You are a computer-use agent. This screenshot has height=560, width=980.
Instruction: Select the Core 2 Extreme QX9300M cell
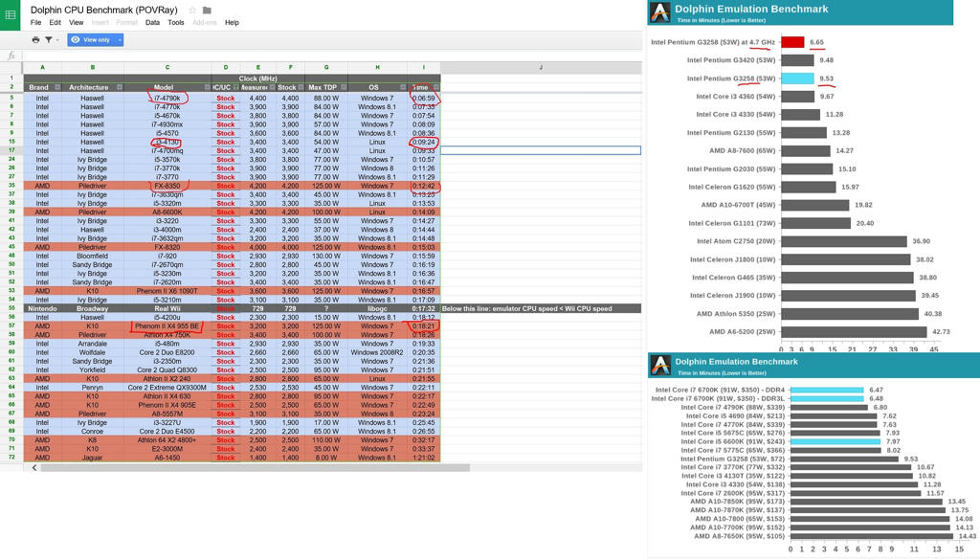pos(167,388)
